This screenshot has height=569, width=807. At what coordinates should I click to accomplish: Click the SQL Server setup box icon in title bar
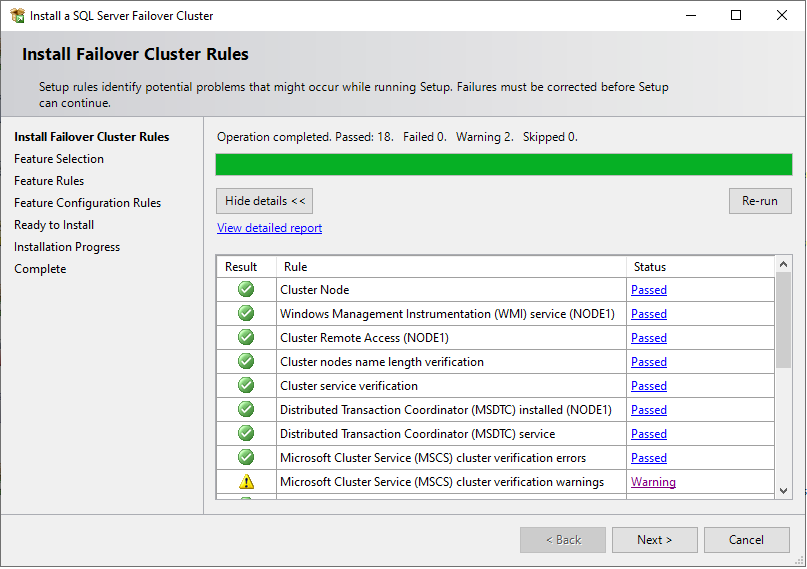[17, 15]
